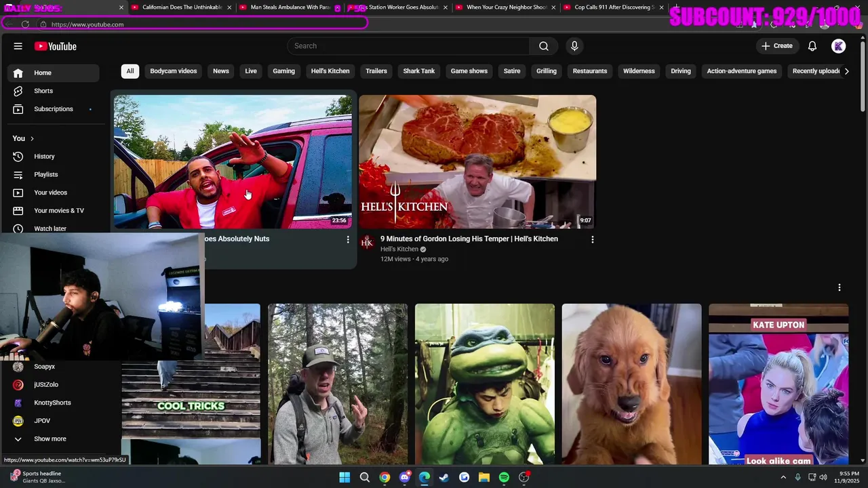Select the Gaming chip

pos(284,71)
